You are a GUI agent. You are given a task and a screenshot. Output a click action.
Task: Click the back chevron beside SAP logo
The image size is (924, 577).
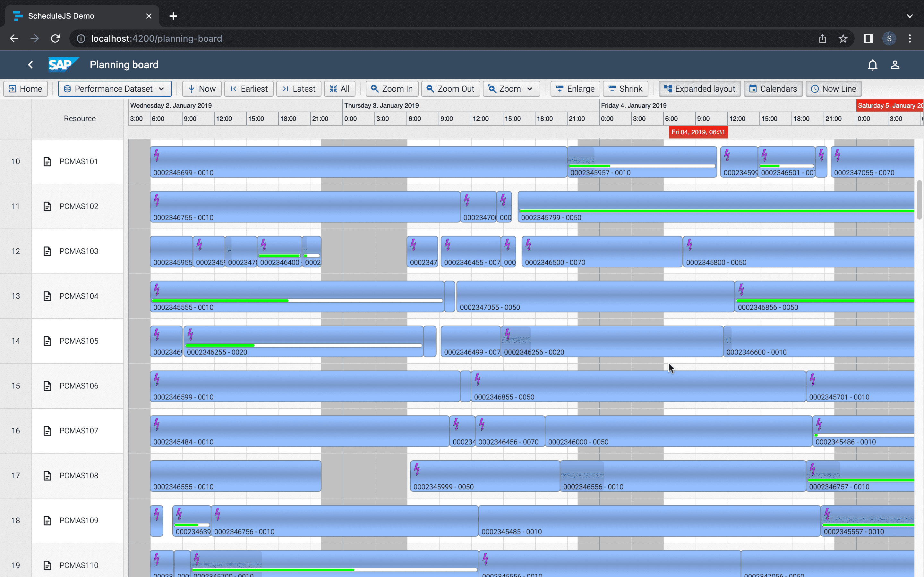click(30, 64)
